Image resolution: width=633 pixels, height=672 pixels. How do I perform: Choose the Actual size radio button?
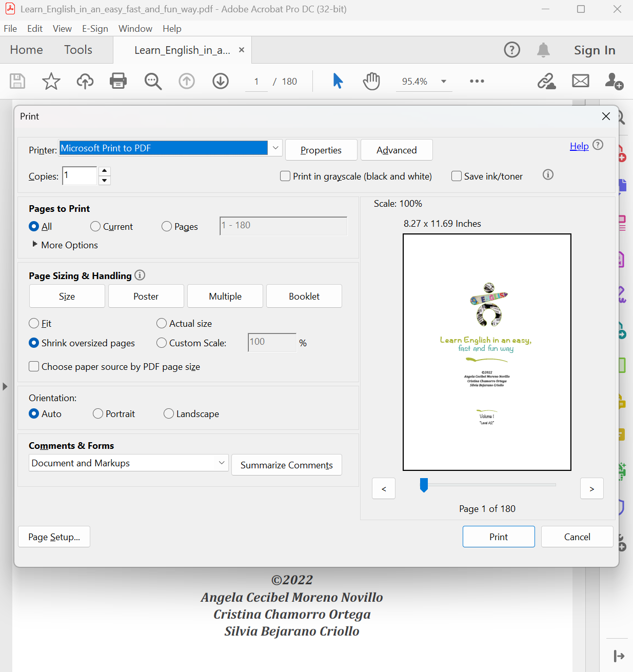point(162,324)
